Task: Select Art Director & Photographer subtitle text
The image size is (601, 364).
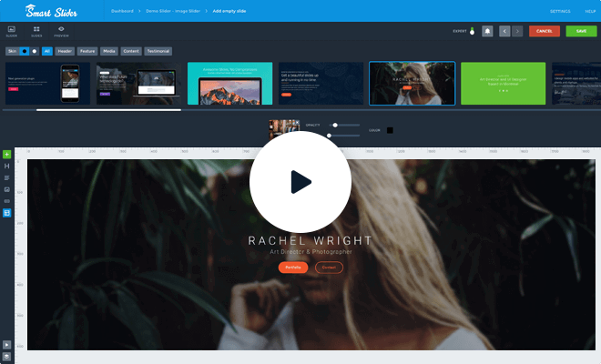Action: pyautogui.click(x=311, y=252)
